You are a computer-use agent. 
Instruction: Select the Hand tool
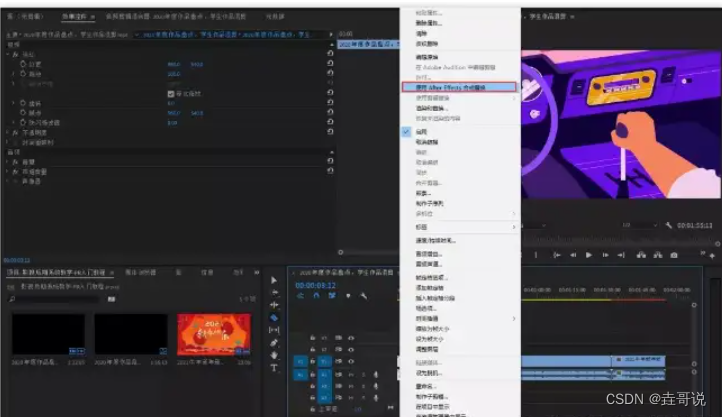274,355
